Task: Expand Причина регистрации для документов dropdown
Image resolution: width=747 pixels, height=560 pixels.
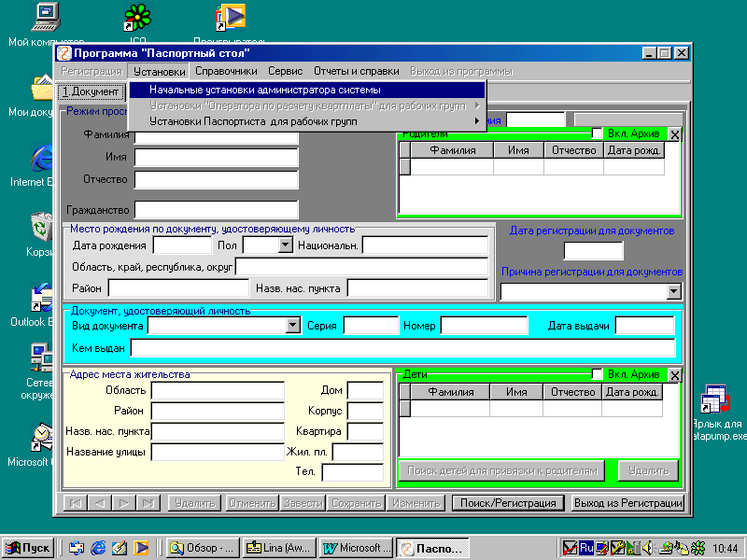Action: [x=674, y=291]
